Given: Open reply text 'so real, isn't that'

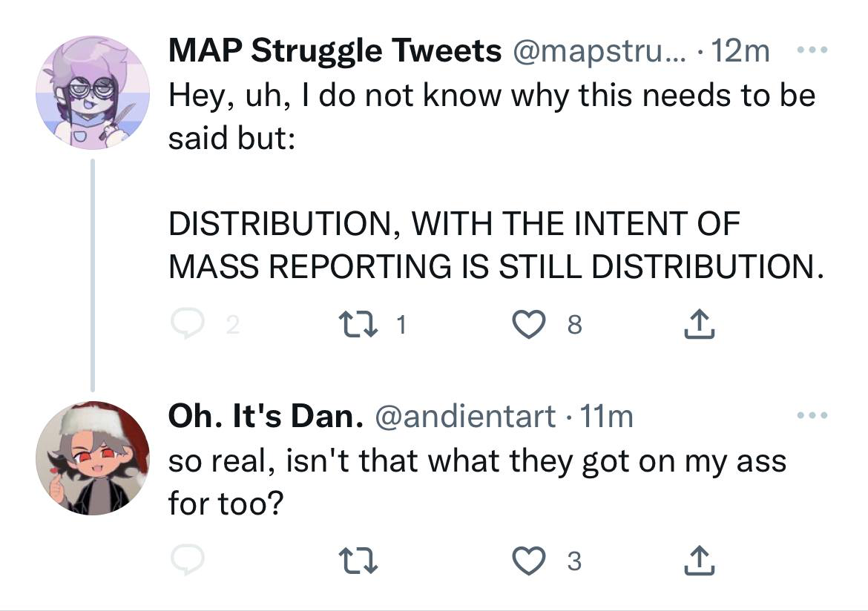Looking at the screenshot, I should [x=477, y=481].
